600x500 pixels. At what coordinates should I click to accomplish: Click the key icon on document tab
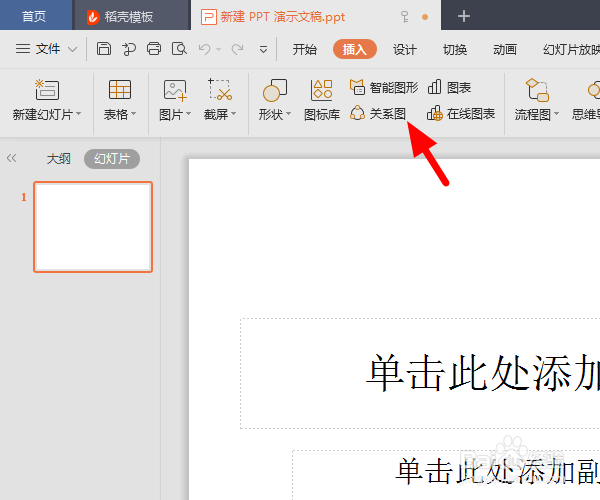(x=404, y=17)
